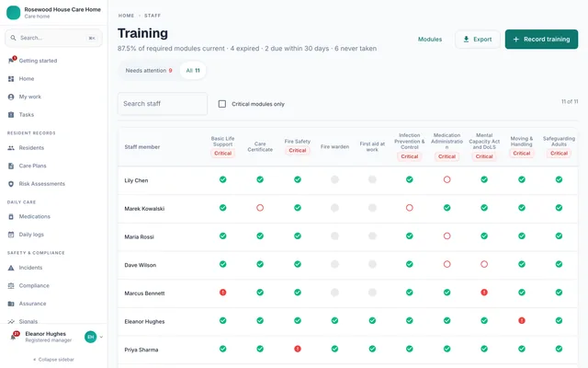The image size is (588, 368).
Task: Click Eleanor Hughes's green Fire warden checkmark
Action: [x=334, y=321]
